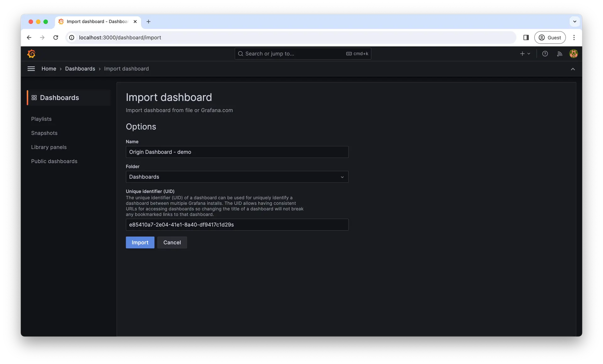The image size is (603, 364).
Task: Open the user profile avatar
Action: coord(573,54)
